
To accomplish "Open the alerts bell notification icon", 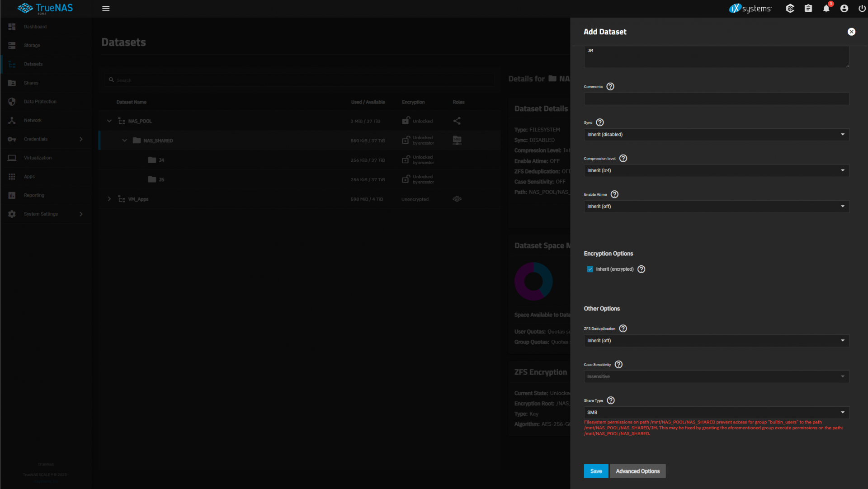I will pos(826,9).
